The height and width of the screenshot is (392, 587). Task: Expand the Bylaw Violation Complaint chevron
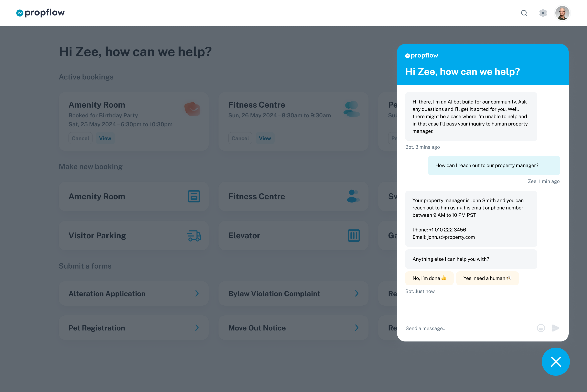click(x=357, y=294)
